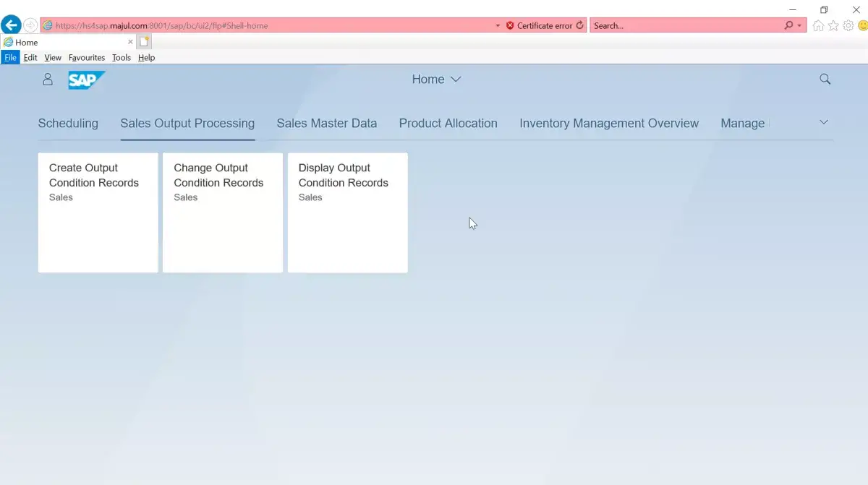
Task: Open the Fiori search magnifier icon
Action: [825, 80]
